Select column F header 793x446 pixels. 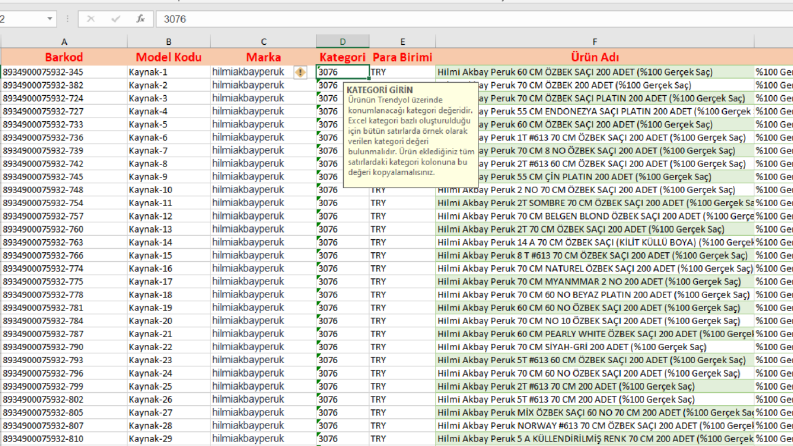click(594, 41)
